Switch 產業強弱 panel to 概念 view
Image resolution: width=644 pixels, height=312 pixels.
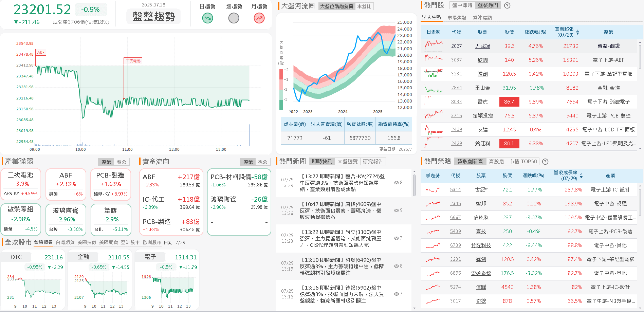point(122,162)
